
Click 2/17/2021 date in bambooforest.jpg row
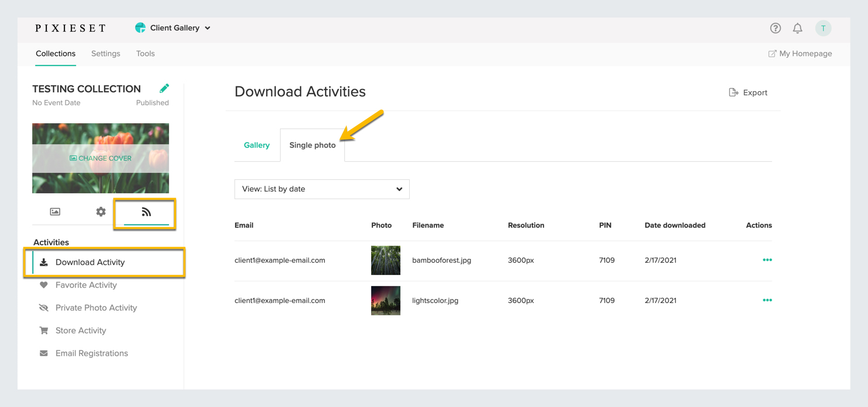660,260
